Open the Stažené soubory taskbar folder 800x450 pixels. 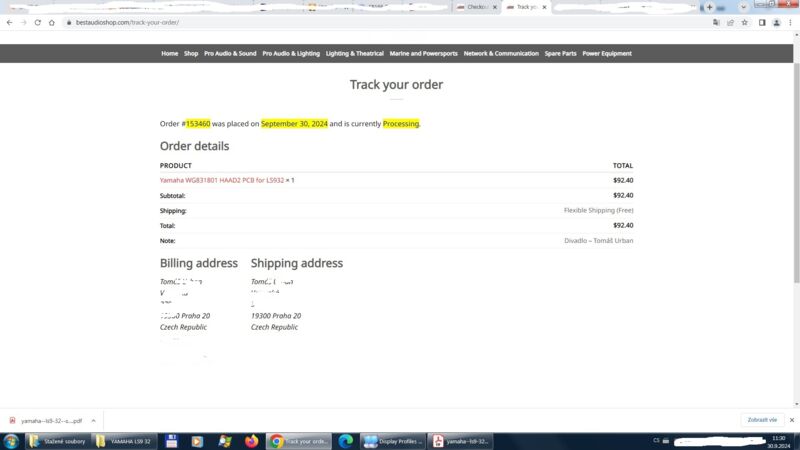(57, 441)
